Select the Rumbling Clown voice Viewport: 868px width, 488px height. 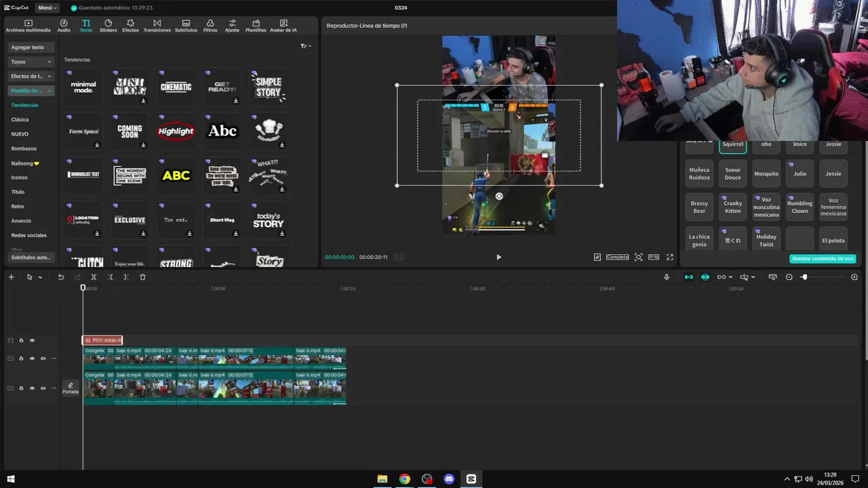(800, 207)
